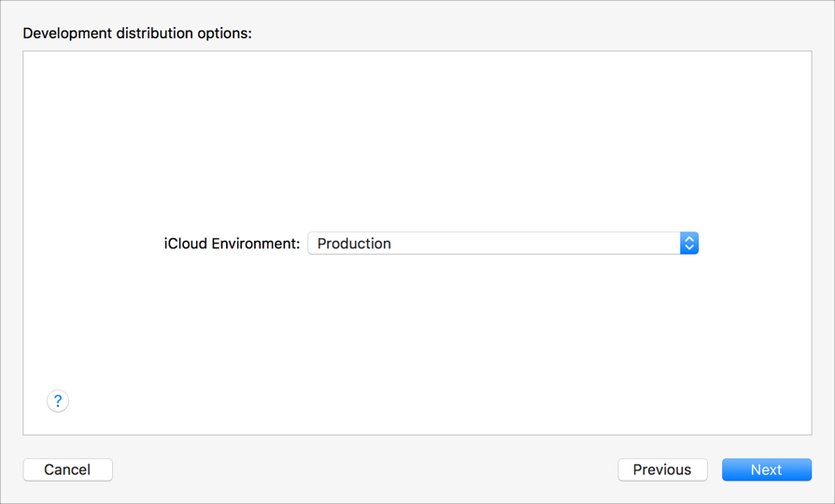835x504 pixels.
Task: Click the 'Production' text in the popup
Action: [x=354, y=244]
